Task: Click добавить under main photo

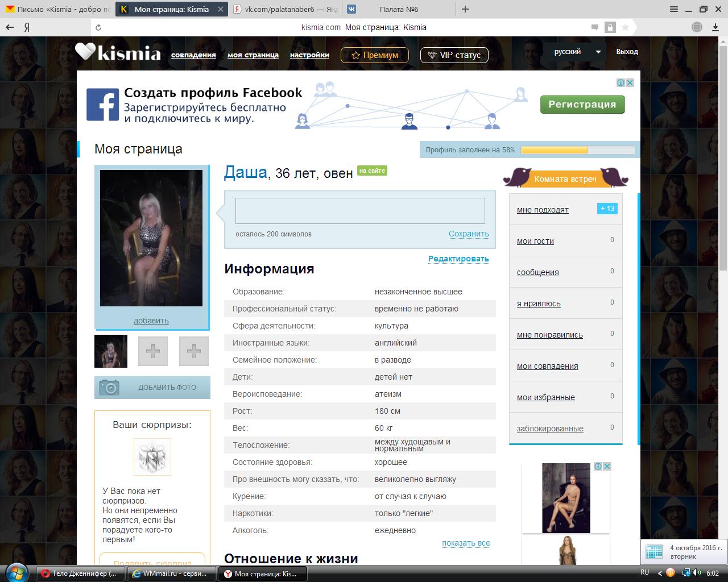Action: [x=151, y=321]
